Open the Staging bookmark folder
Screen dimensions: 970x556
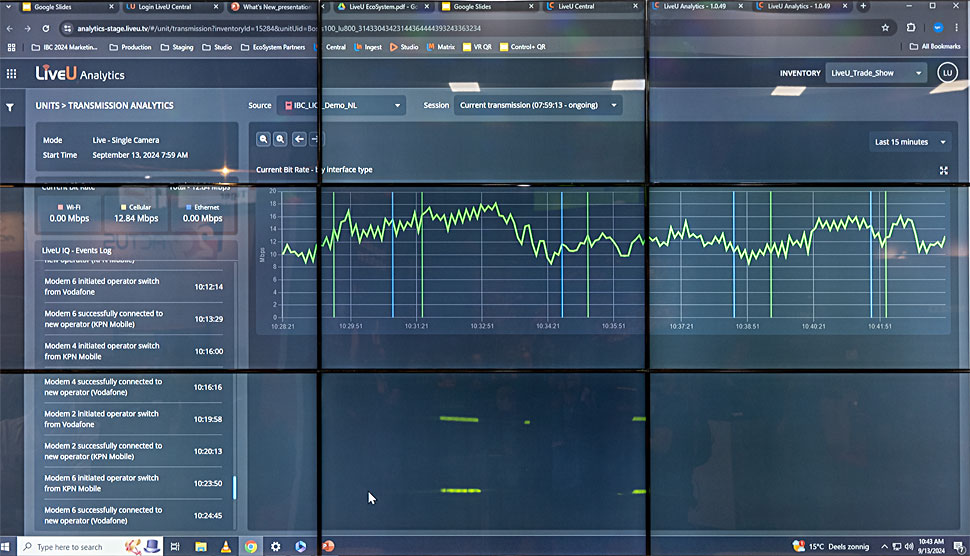(x=177, y=47)
